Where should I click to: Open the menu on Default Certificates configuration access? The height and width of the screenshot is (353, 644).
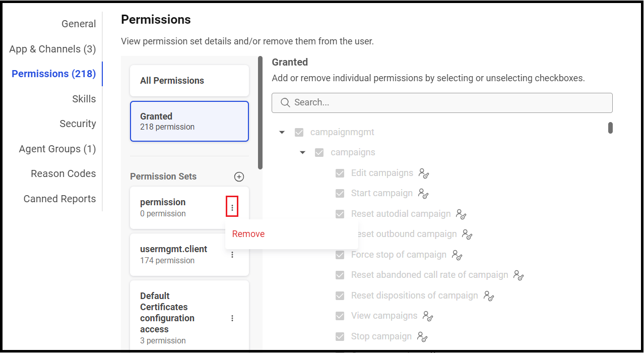click(x=232, y=318)
